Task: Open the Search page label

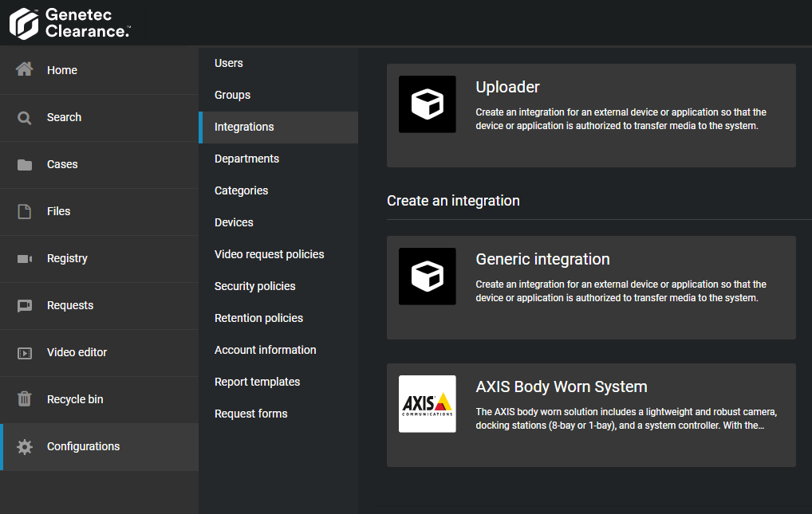Action: click(65, 117)
